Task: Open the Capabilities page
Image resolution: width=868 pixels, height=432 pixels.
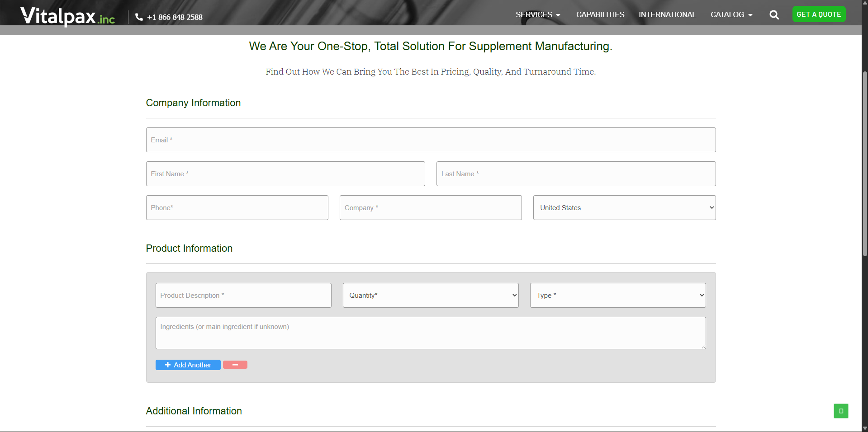Action: [600, 14]
